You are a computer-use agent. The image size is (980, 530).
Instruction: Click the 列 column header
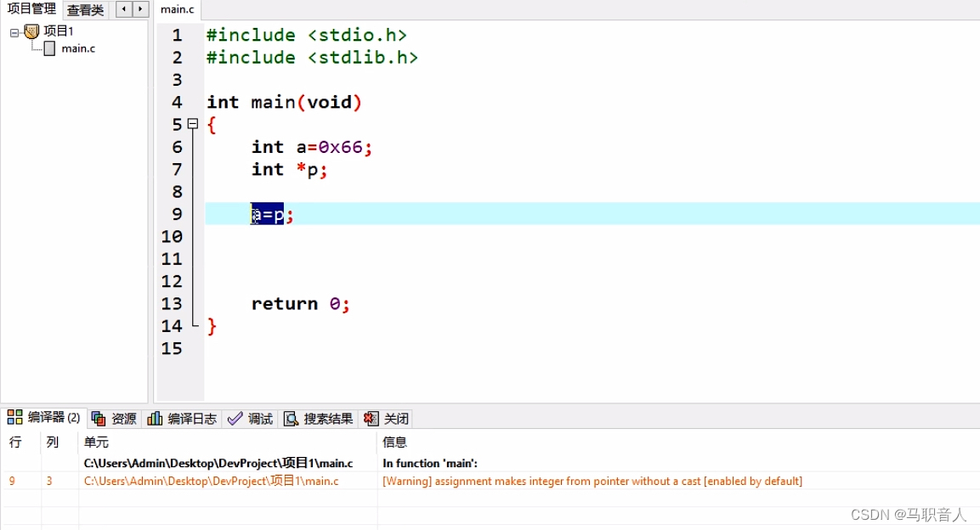click(x=53, y=442)
